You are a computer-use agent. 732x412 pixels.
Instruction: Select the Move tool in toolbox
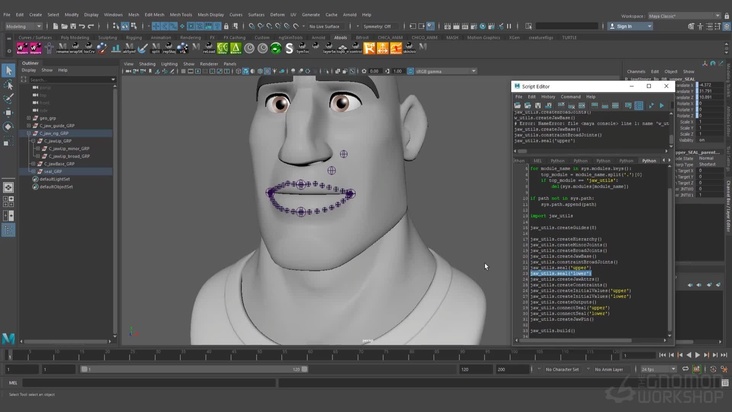pyautogui.click(x=8, y=113)
